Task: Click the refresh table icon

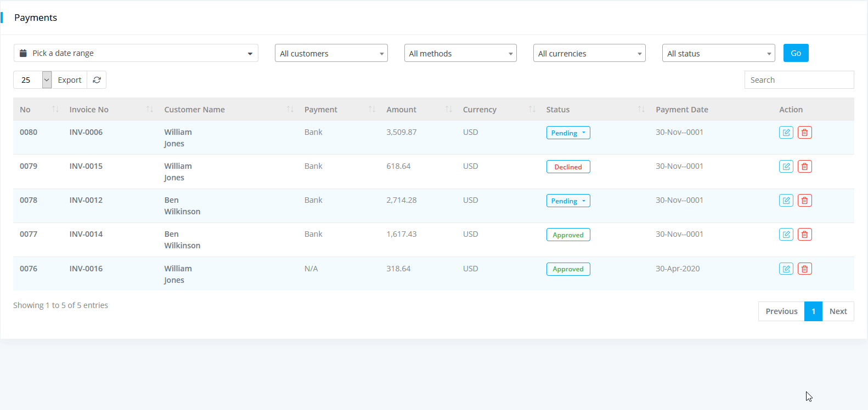Action: point(97,80)
